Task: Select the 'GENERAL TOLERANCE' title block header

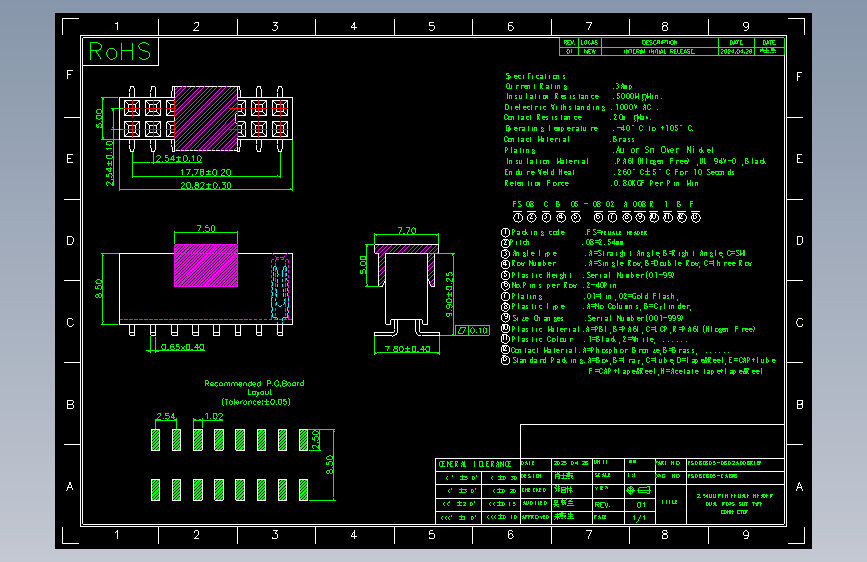Action: (x=475, y=464)
